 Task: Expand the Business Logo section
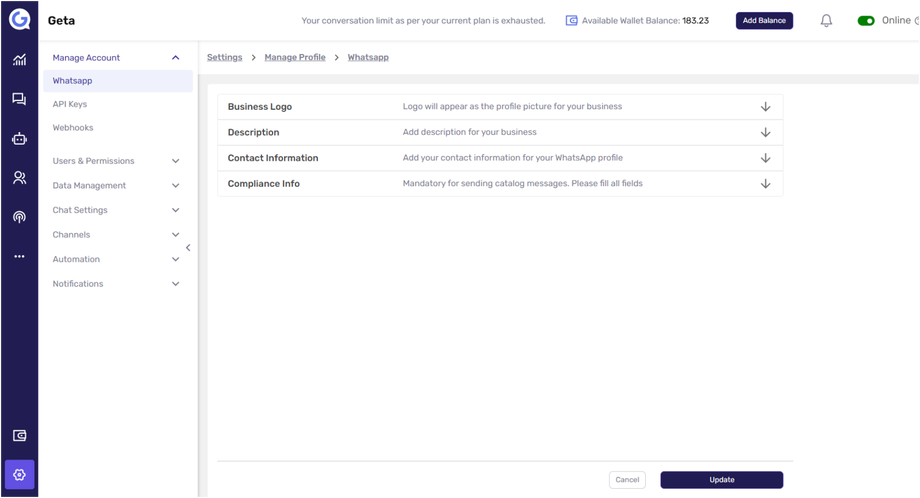[765, 107]
